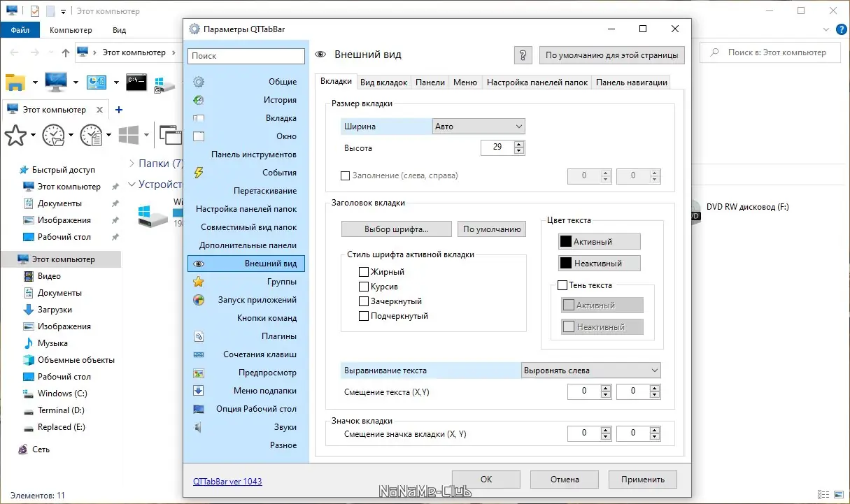The width and height of the screenshot is (850, 504).
Task: Toggle the Тень текста checkbox
Action: [562, 285]
